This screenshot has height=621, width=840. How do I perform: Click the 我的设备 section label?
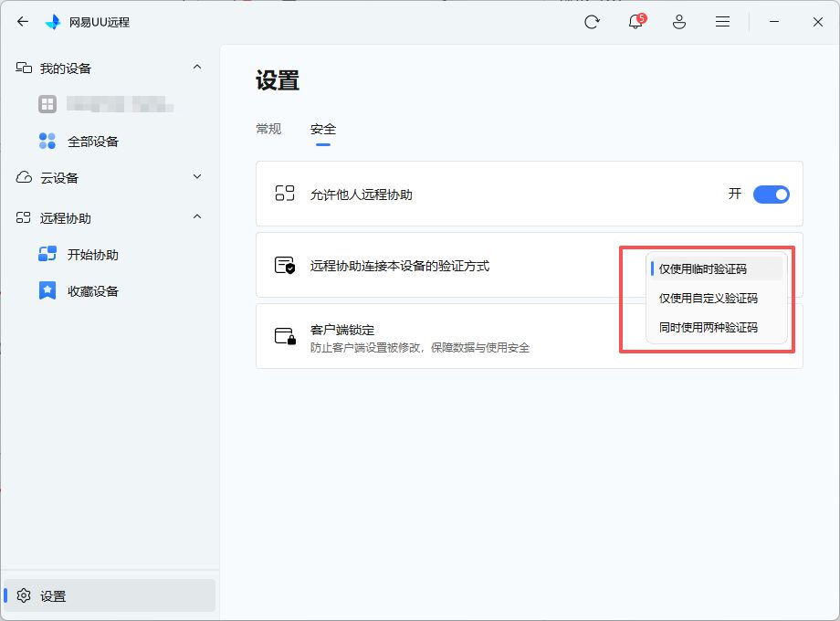tap(66, 68)
